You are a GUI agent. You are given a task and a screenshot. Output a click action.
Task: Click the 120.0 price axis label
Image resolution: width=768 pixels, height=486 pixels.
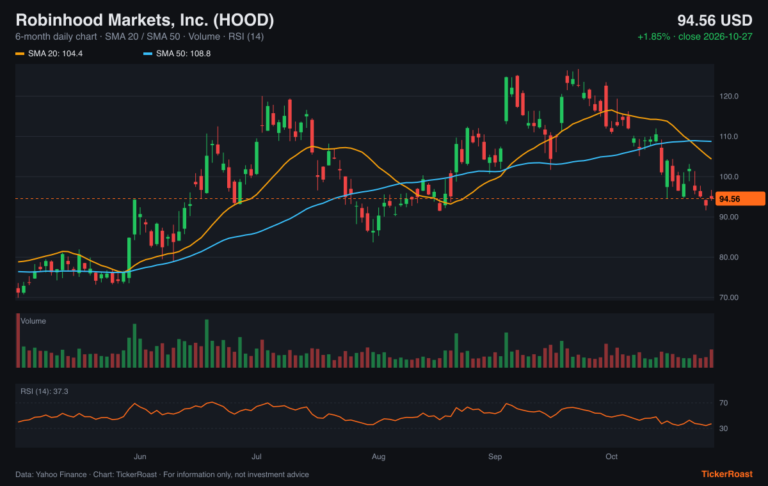point(729,96)
